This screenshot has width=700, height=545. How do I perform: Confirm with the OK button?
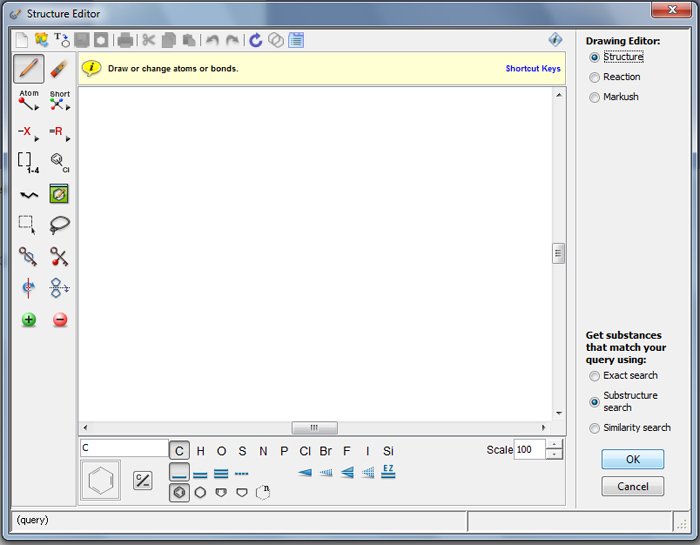click(633, 459)
